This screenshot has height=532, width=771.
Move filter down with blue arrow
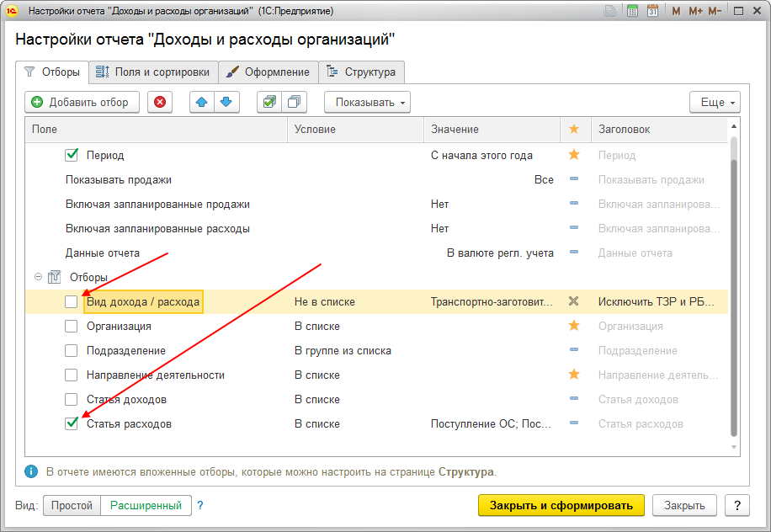pos(226,102)
